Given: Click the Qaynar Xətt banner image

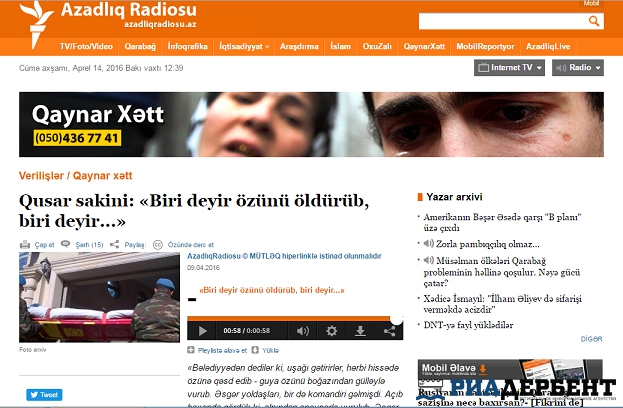Looking at the screenshot, I should tap(311, 126).
